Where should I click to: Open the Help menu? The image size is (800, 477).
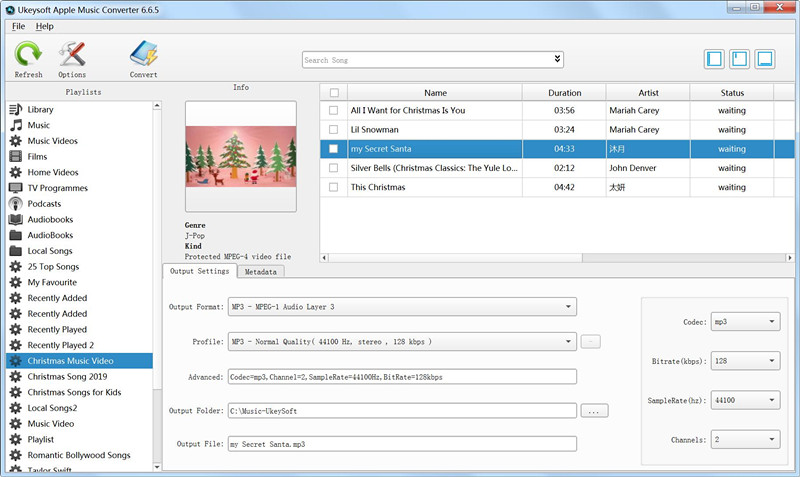[44, 26]
